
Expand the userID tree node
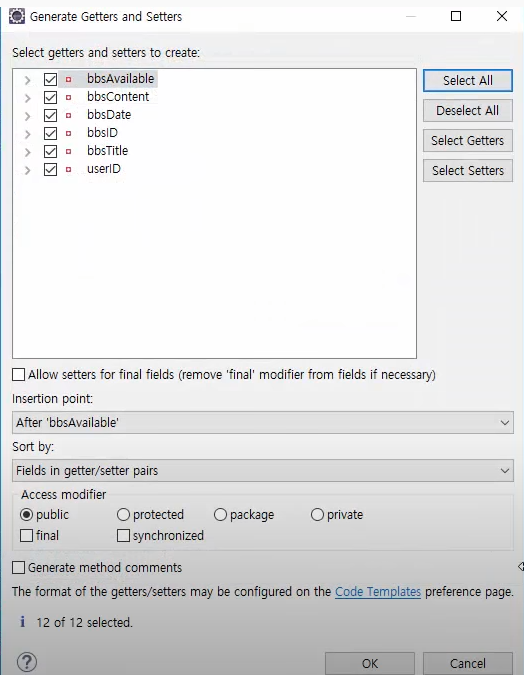28,170
